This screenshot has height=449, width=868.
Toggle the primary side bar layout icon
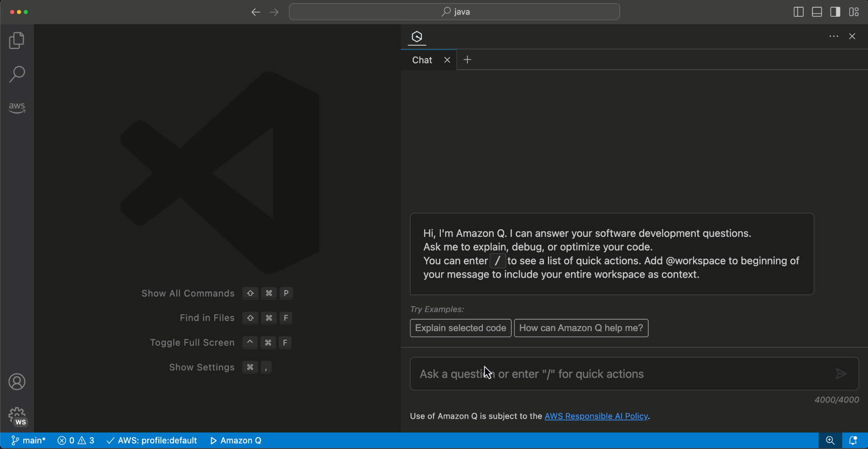(798, 12)
